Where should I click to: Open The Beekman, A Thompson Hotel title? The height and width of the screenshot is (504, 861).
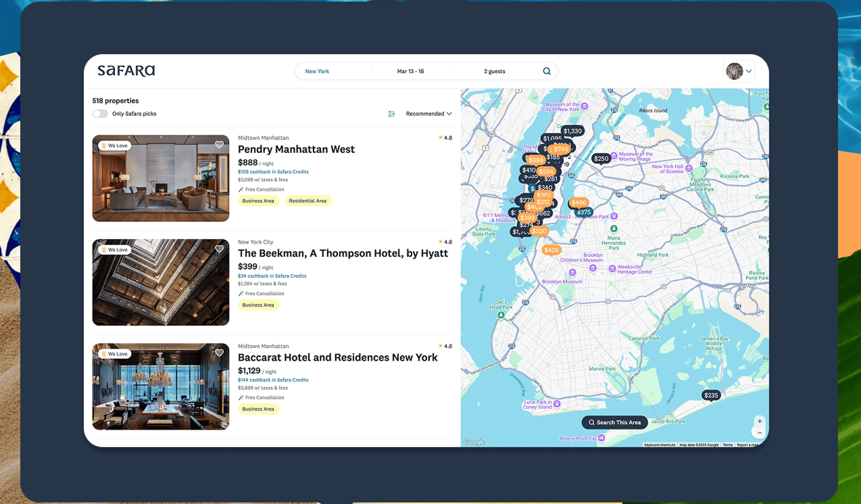point(343,253)
